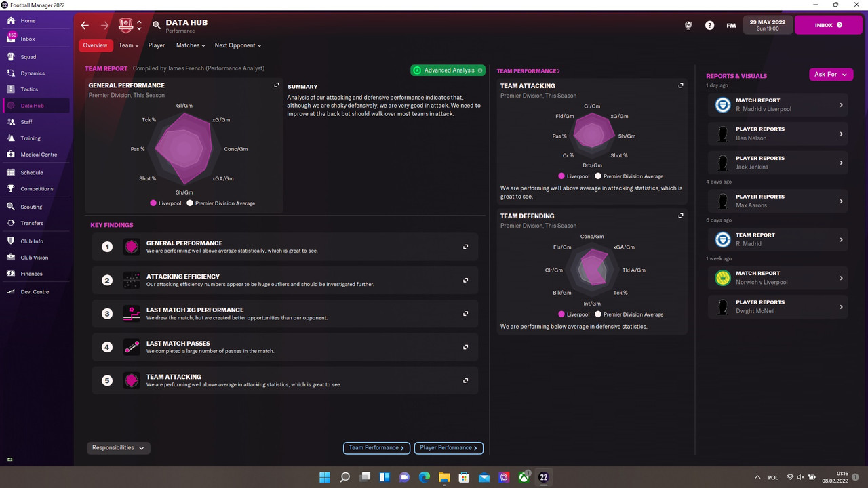Open the Windows Start menu
Screen dimensions: 868x488
tap(325, 477)
